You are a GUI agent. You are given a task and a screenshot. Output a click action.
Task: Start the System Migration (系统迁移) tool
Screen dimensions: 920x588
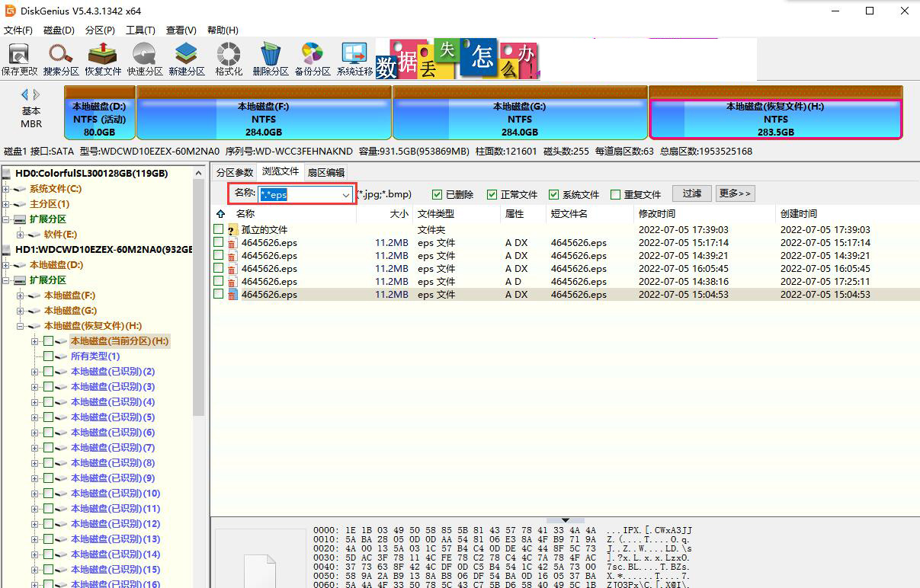(354, 59)
